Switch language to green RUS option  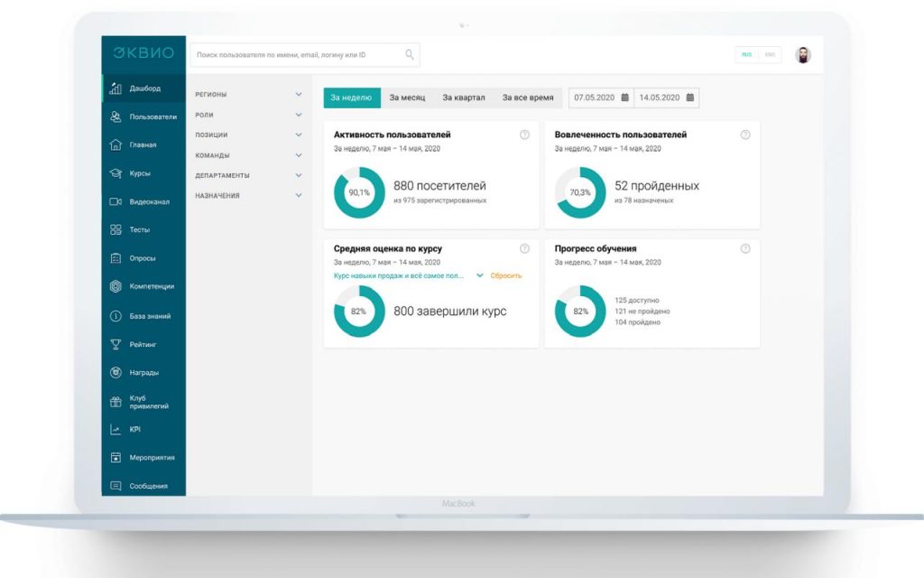746,55
